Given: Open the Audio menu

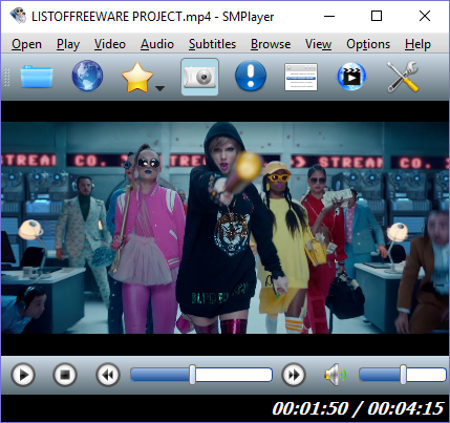Looking at the screenshot, I should (x=157, y=44).
